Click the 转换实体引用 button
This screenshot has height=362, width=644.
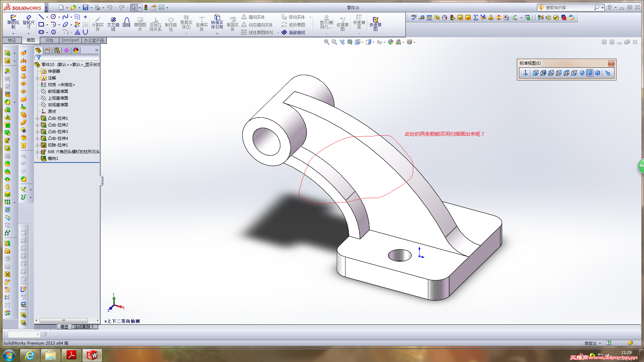click(x=217, y=22)
